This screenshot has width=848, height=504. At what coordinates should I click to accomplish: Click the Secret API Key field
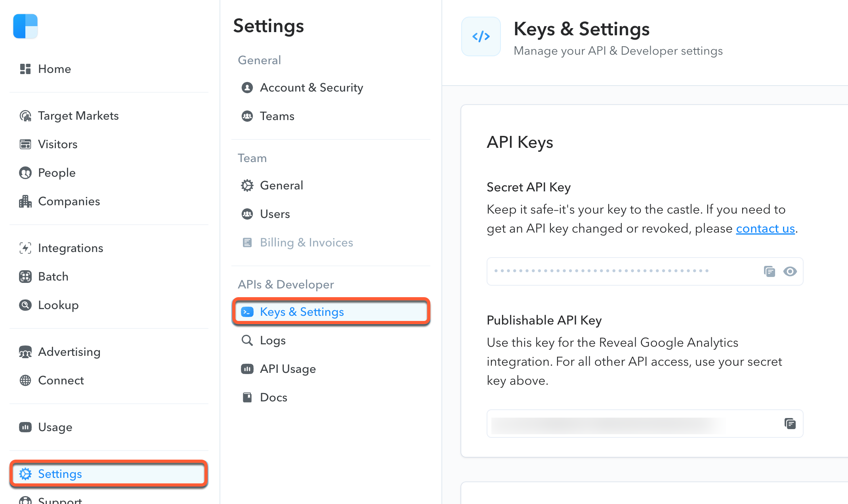622,271
